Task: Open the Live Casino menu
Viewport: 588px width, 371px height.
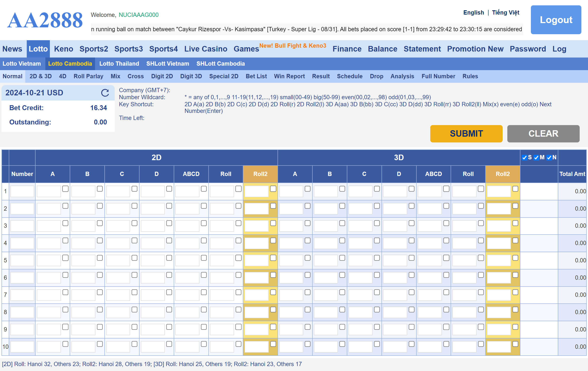Action: 206,49
